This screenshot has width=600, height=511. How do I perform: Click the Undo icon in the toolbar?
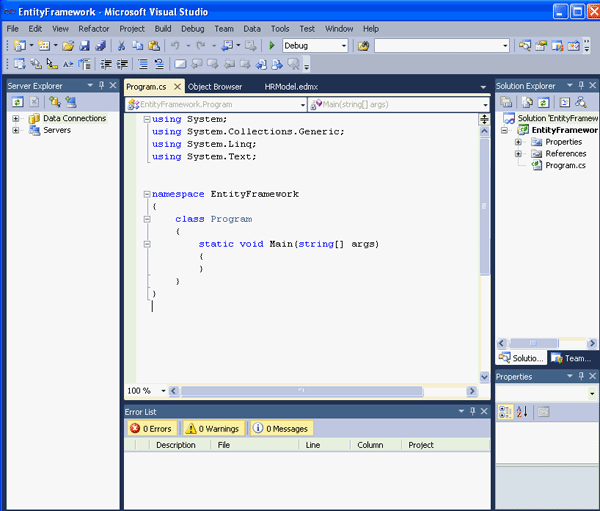click(x=175, y=46)
